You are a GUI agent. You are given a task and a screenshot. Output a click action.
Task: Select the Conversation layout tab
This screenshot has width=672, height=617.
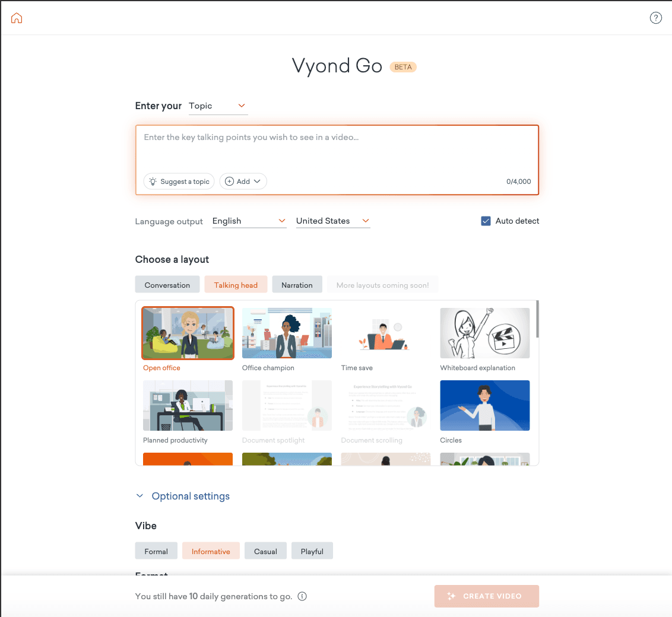pyautogui.click(x=167, y=285)
